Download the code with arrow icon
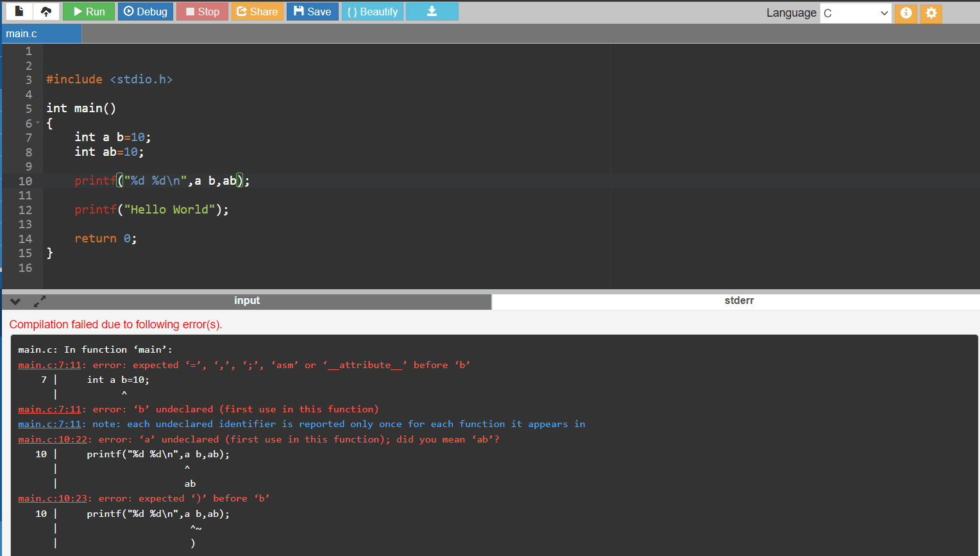980x556 pixels. pos(432,12)
